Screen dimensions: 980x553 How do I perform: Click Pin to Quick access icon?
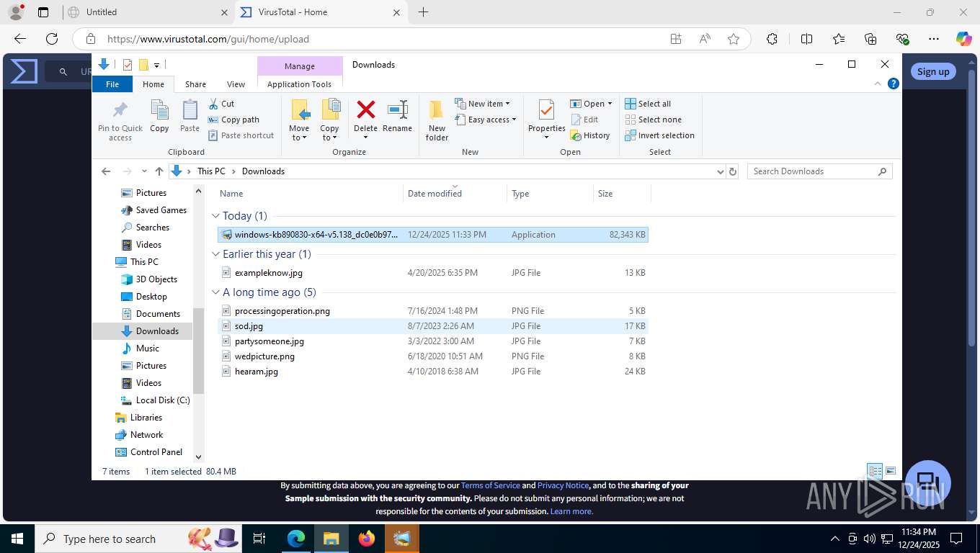[120, 110]
